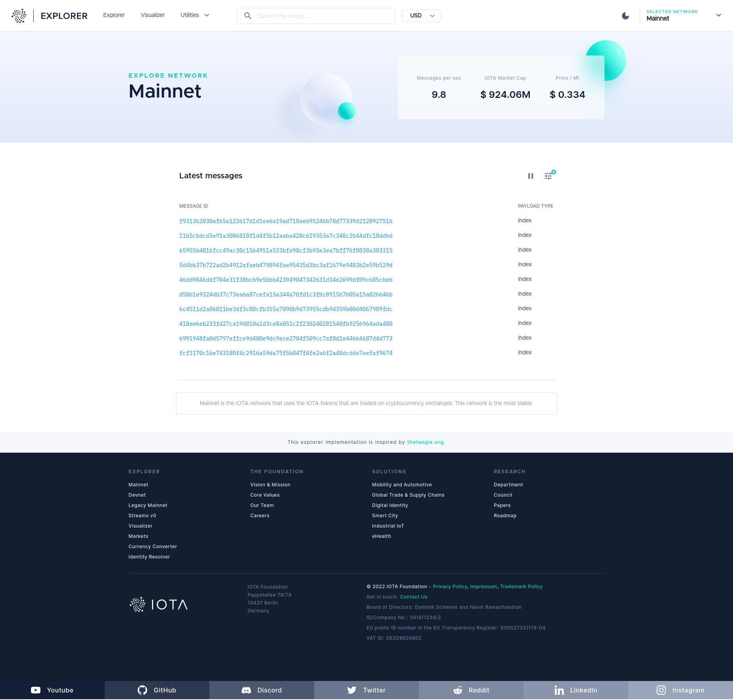Open Identity Resolver footer link
The height and width of the screenshot is (700, 733).
point(149,557)
